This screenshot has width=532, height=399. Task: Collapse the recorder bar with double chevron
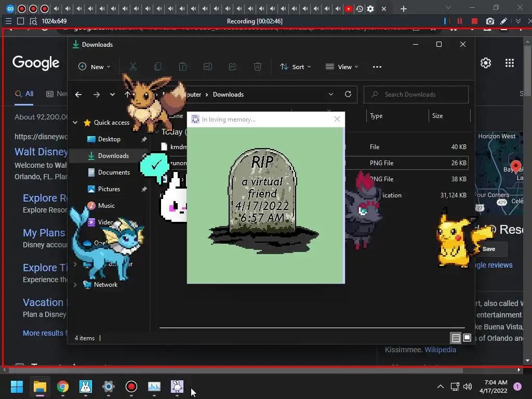coord(518,21)
